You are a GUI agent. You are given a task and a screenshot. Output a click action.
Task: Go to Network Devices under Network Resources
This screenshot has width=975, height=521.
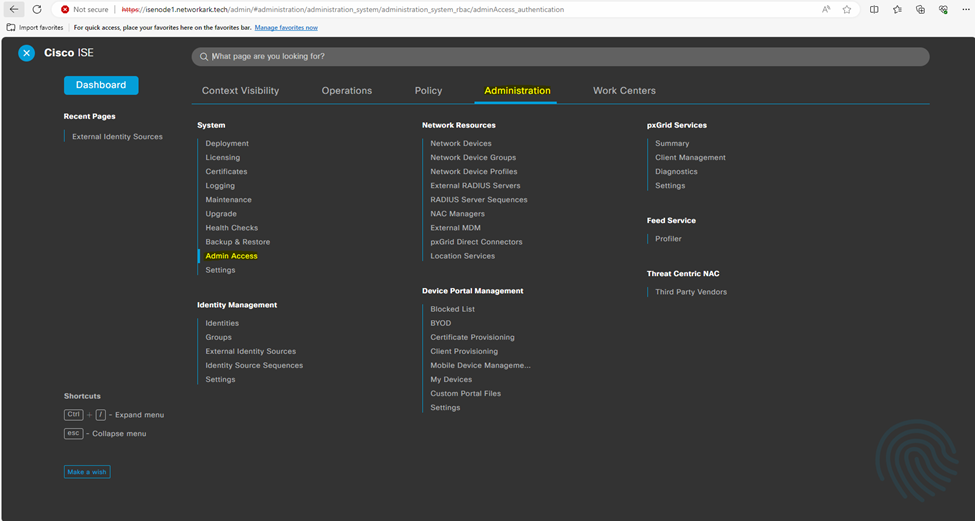[x=460, y=143]
